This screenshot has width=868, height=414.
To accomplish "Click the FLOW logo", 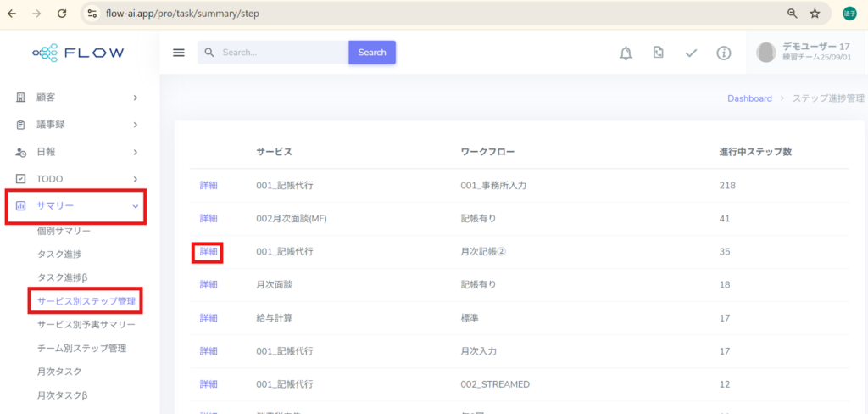I will pos(79,53).
